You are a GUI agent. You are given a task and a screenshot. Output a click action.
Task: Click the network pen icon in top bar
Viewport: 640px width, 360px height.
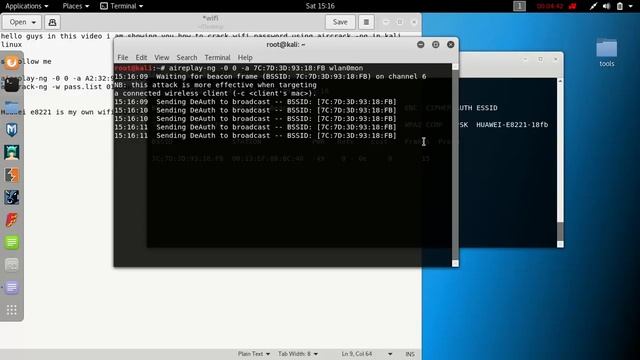593,6
